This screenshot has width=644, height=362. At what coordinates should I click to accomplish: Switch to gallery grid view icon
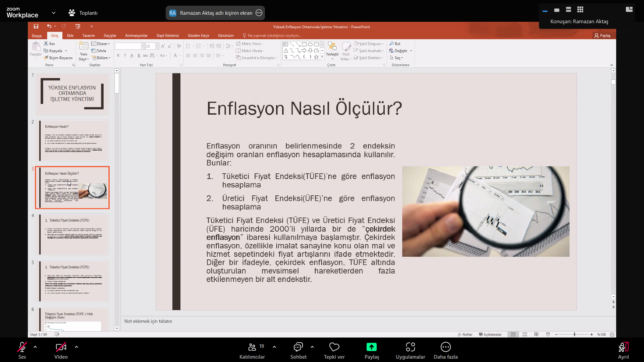coord(580,9)
